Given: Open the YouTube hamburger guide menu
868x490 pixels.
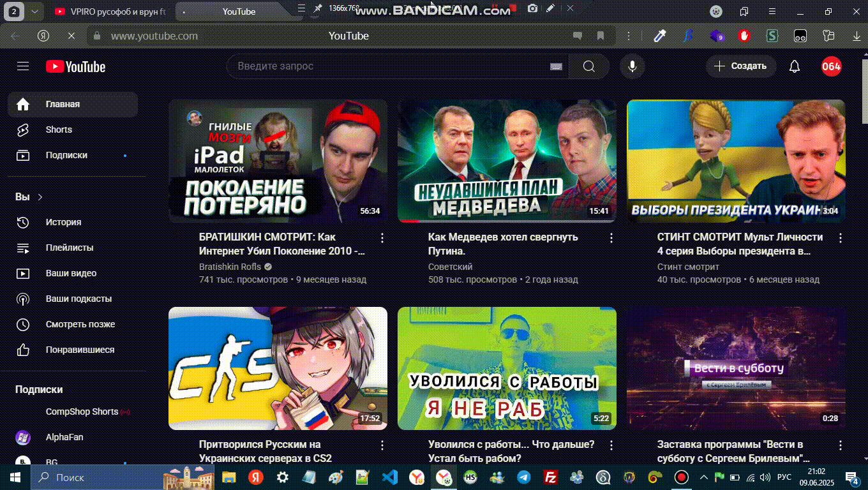Looking at the screenshot, I should 23,66.
